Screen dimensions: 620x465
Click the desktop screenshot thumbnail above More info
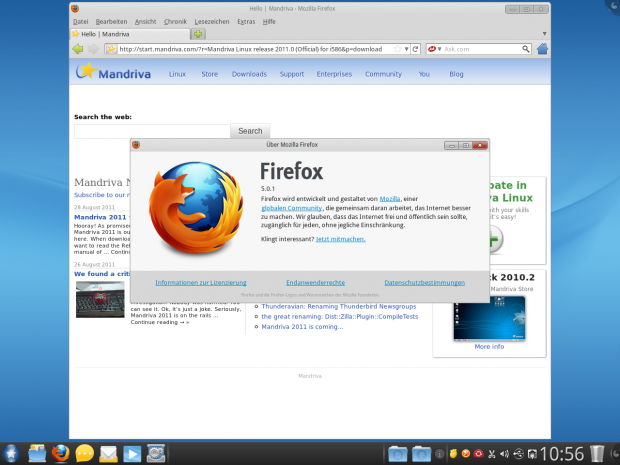490,318
